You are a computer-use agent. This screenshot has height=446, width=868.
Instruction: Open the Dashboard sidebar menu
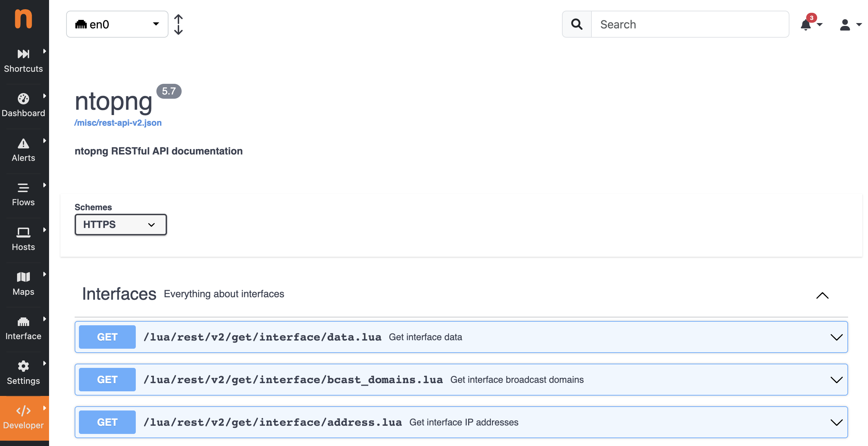coord(23,105)
